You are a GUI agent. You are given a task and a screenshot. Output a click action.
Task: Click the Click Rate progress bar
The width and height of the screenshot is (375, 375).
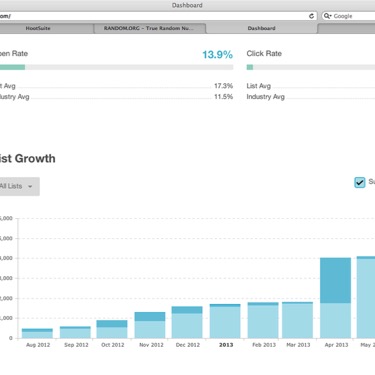tap(311, 67)
